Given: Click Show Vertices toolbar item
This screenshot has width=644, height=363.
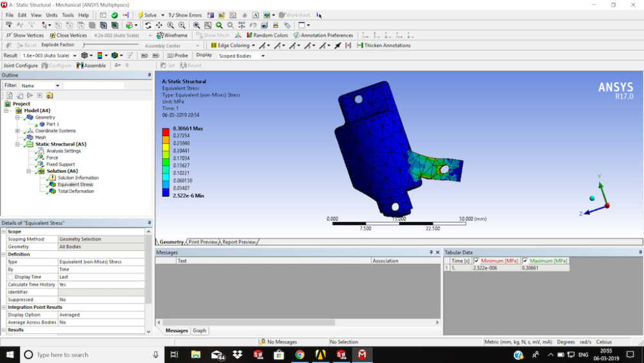Looking at the screenshot, I should point(24,35).
